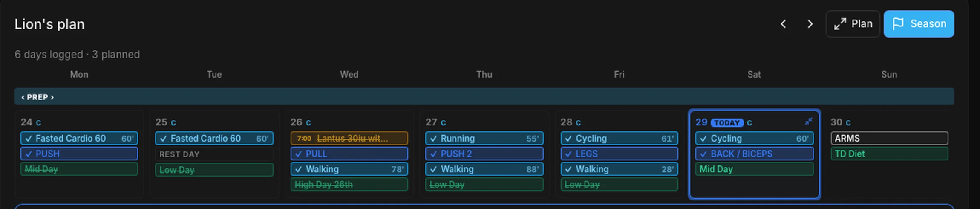980x209 pixels.
Task: Click the TODAY badge on day 29
Action: (x=727, y=122)
